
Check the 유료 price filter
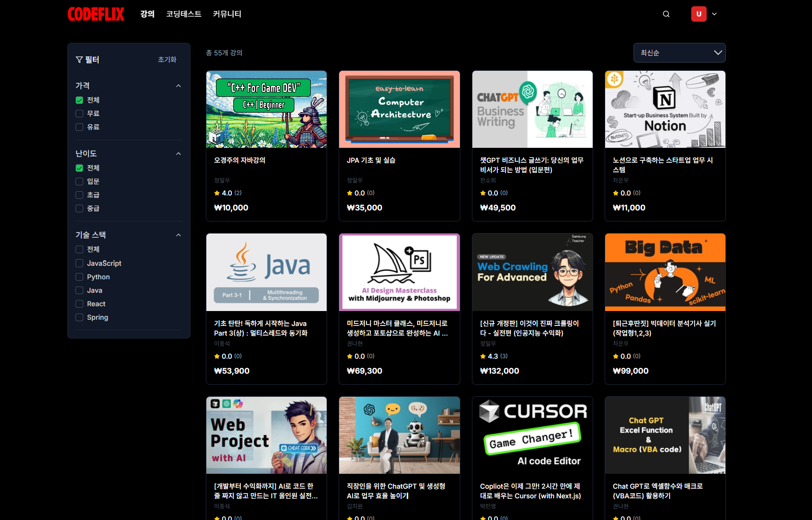[79, 127]
